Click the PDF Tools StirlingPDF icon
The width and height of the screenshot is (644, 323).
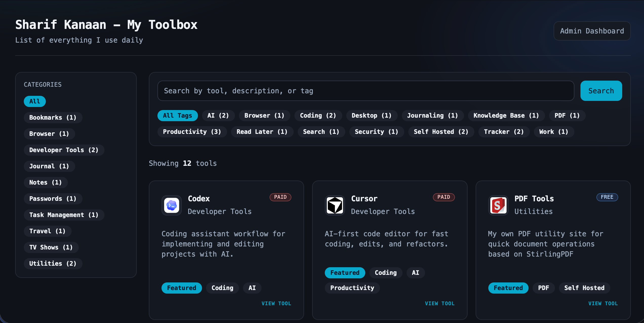click(x=498, y=205)
